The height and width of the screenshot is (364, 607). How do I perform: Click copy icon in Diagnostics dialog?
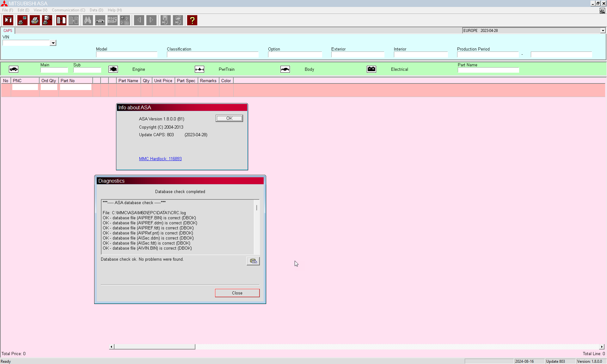253,261
